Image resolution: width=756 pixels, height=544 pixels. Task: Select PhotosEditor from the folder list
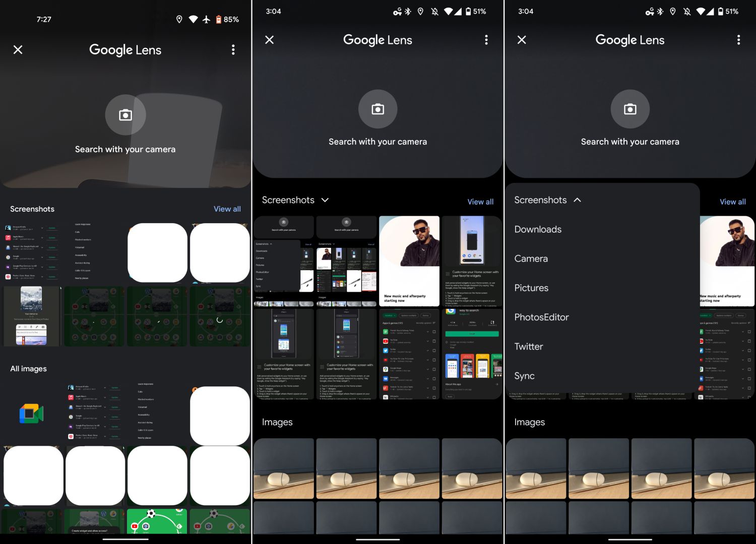[541, 317]
